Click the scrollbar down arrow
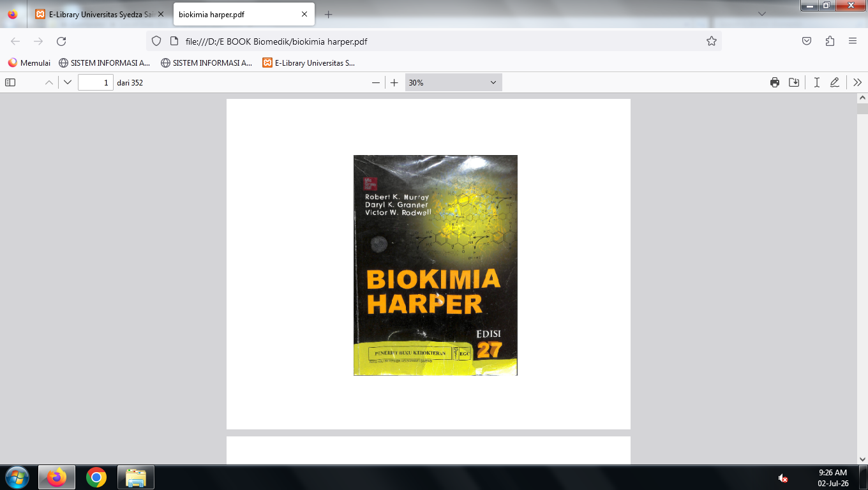Image resolution: width=868 pixels, height=490 pixels. (862, 459)
